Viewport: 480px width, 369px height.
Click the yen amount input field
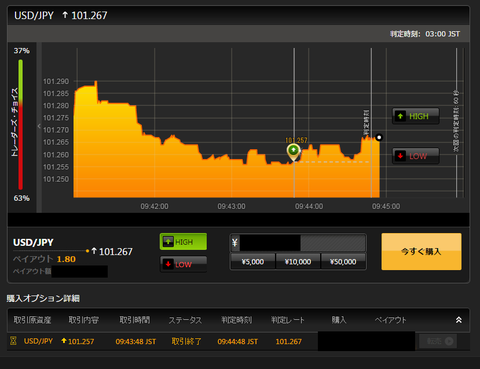302,243
